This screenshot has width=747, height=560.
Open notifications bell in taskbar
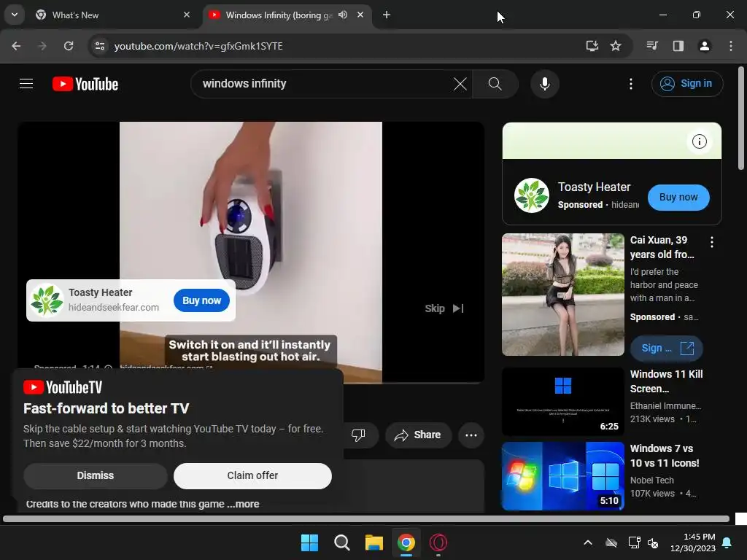coord(727,542)
